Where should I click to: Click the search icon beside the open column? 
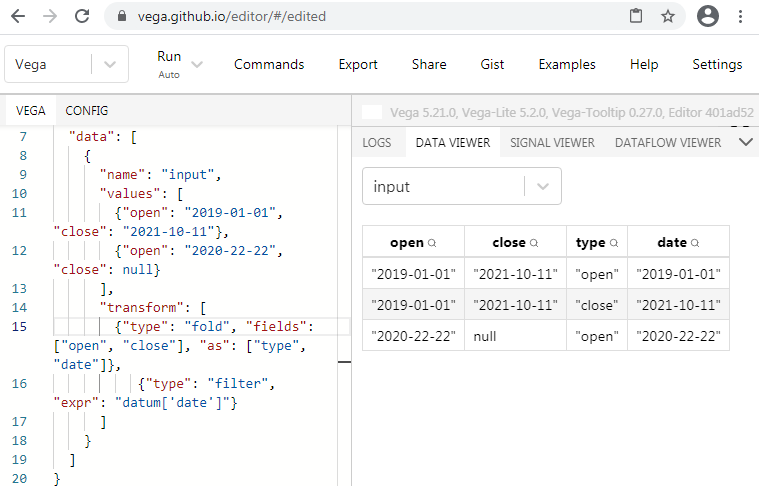click(432, 243)
